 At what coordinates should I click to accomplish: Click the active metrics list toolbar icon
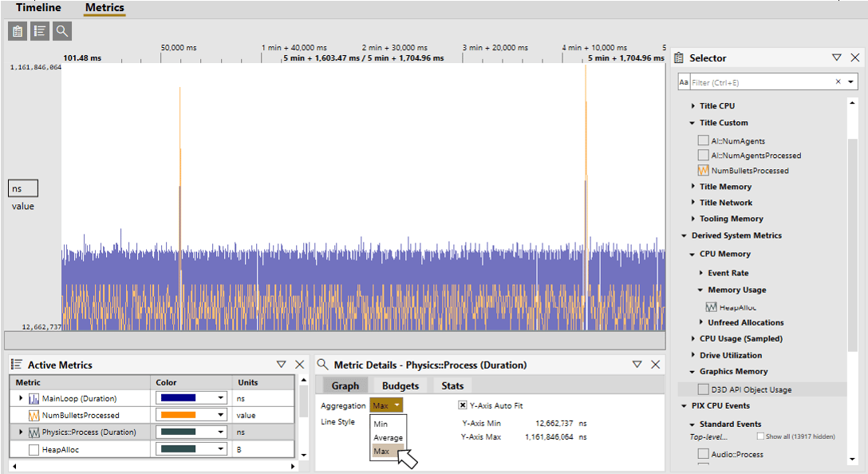pos(40,31)
